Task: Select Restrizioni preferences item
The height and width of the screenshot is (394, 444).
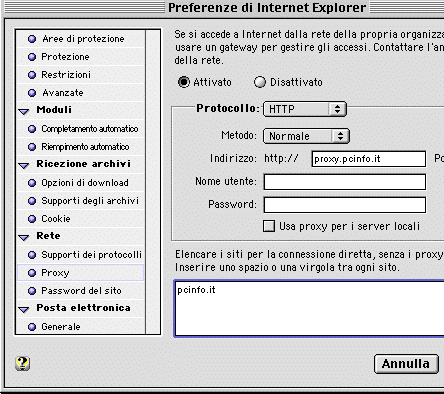Action: 81,75
